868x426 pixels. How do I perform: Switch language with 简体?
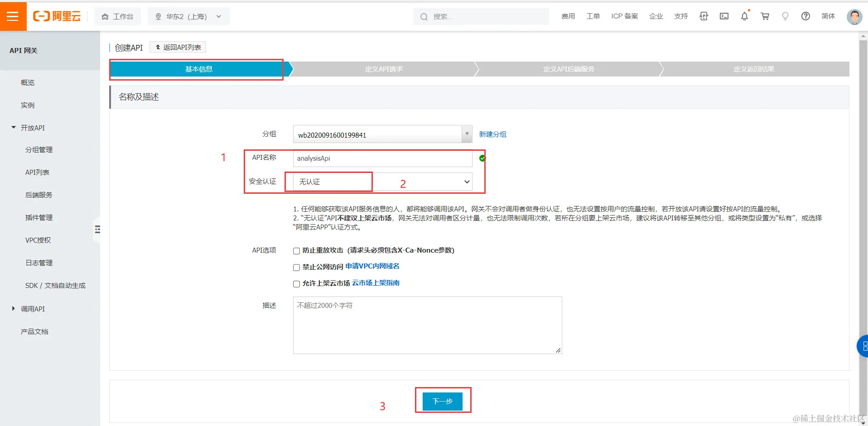click(x=828, y=16)
